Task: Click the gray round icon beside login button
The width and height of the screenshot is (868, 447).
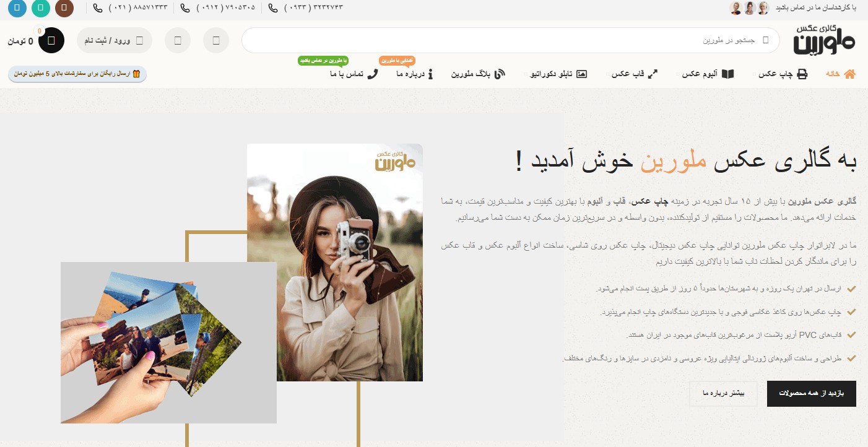Action: tap(178, 40)
